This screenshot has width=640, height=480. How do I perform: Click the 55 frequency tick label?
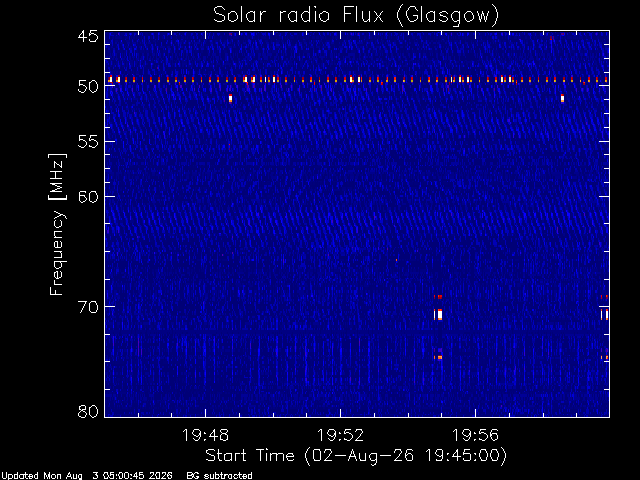click(88, 142)
